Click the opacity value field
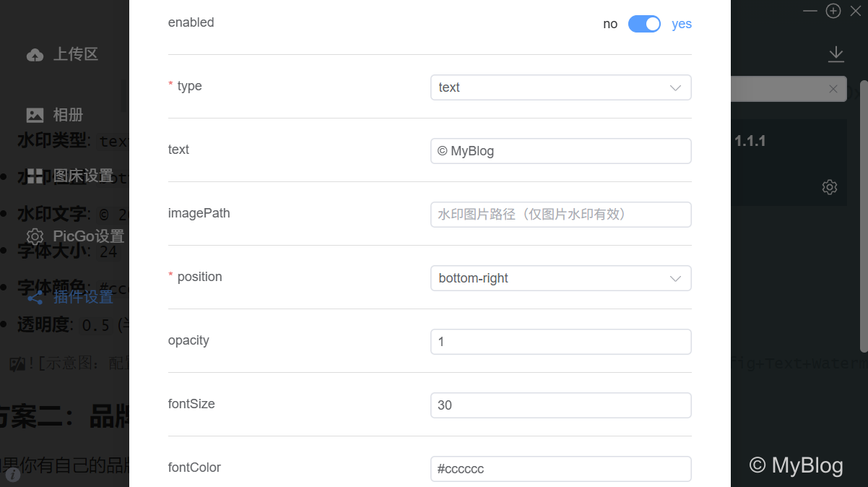This screenshot has width=868, height=487. pyautogui.click(x=560, y=342)
